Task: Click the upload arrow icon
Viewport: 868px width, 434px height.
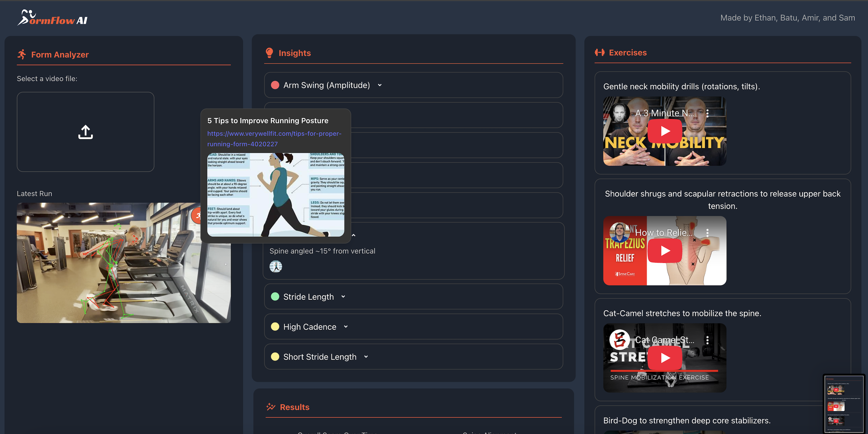Action: [x=85, y=132]
